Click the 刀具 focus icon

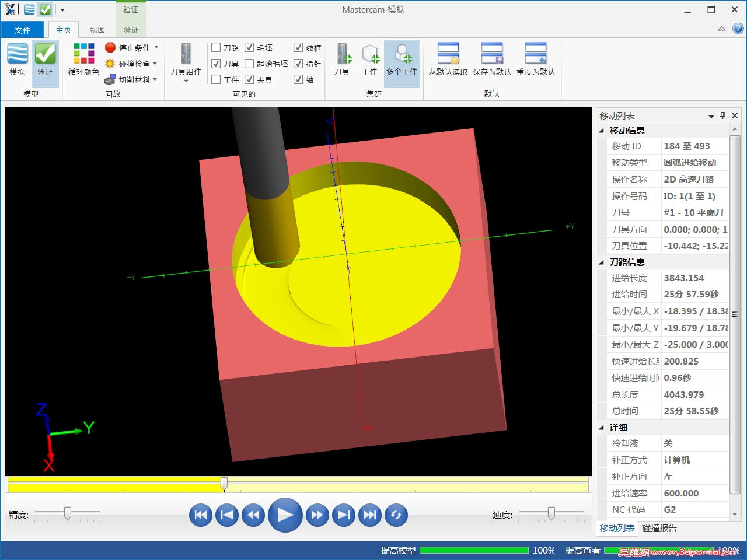point(344,54)
